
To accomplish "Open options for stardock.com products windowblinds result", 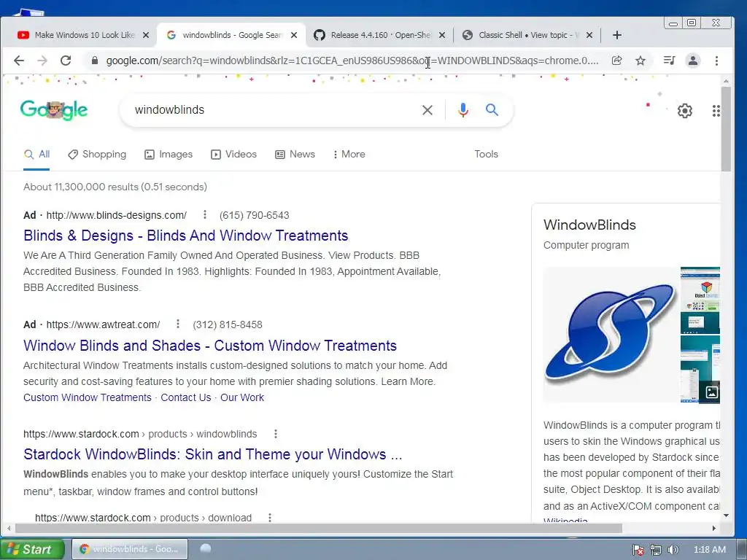I will (275, 434).
